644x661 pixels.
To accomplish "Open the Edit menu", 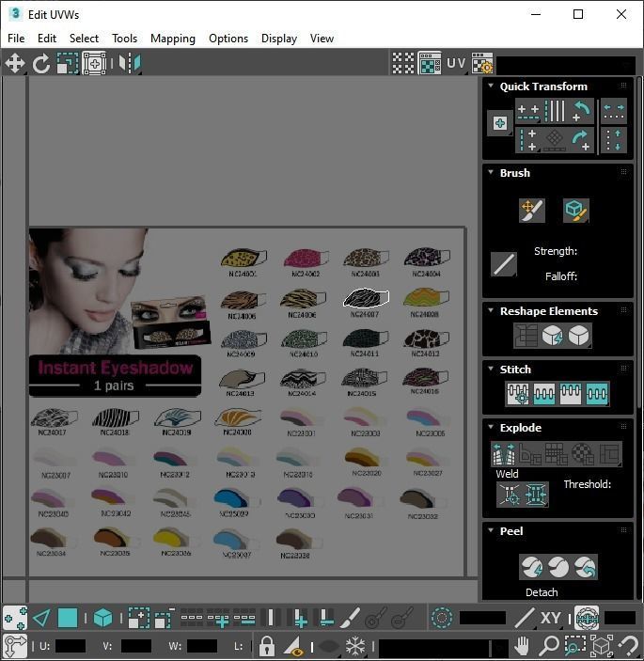I will (47, 39).
